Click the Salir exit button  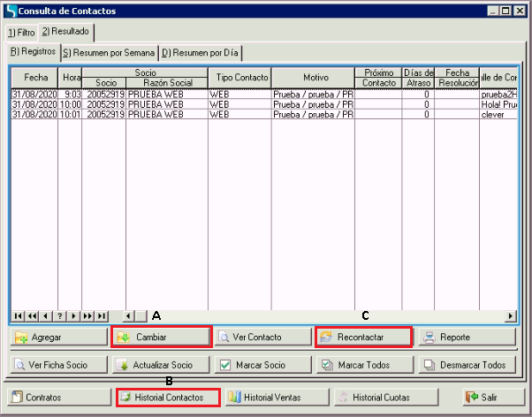coord(485,398)
